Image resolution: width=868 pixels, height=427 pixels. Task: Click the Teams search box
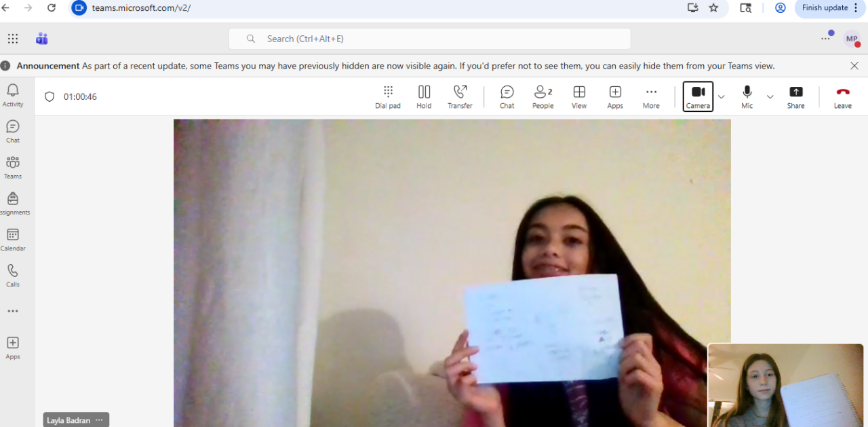tap(430, 39)
